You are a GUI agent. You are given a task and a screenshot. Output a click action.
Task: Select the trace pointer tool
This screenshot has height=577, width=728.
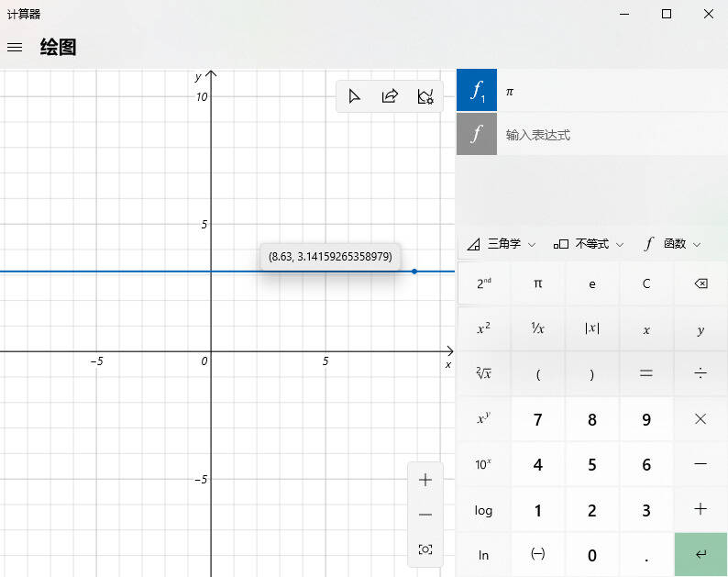tap(354, 96)
